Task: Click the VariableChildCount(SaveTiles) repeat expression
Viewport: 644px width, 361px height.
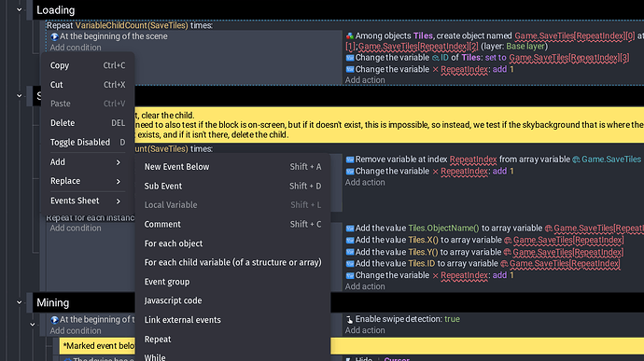Action: pos(132,25)
